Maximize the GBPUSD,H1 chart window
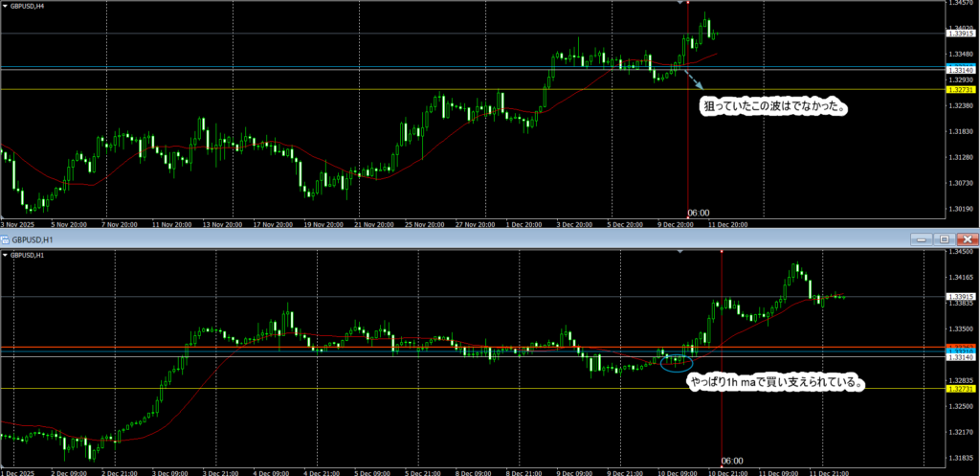This screenshot has height=476, width=980. (943, 238)
